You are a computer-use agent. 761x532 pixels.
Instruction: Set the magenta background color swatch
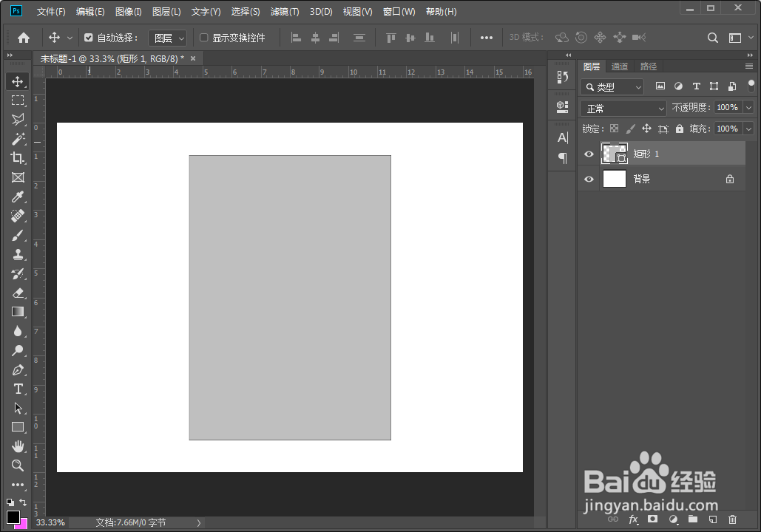point(24,525)
